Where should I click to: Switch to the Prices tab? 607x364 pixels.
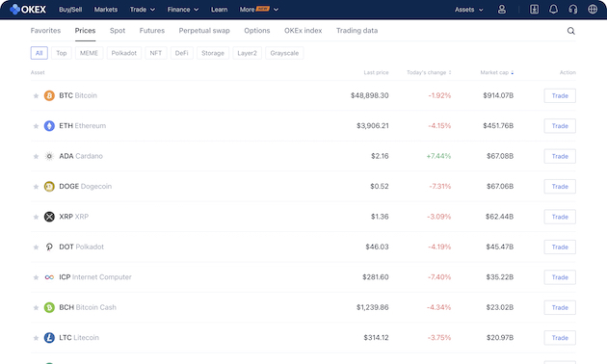coord(85,31)
